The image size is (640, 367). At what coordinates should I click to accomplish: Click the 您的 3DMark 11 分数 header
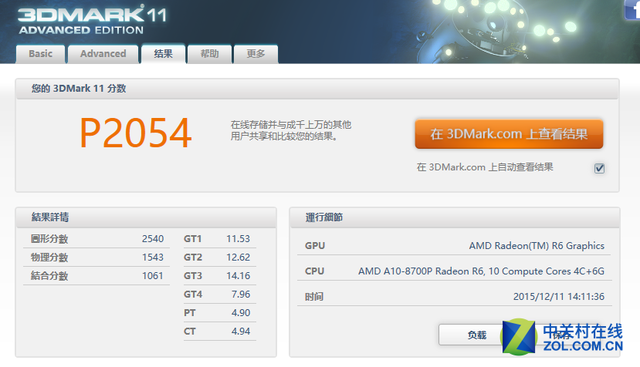point(79,89)
